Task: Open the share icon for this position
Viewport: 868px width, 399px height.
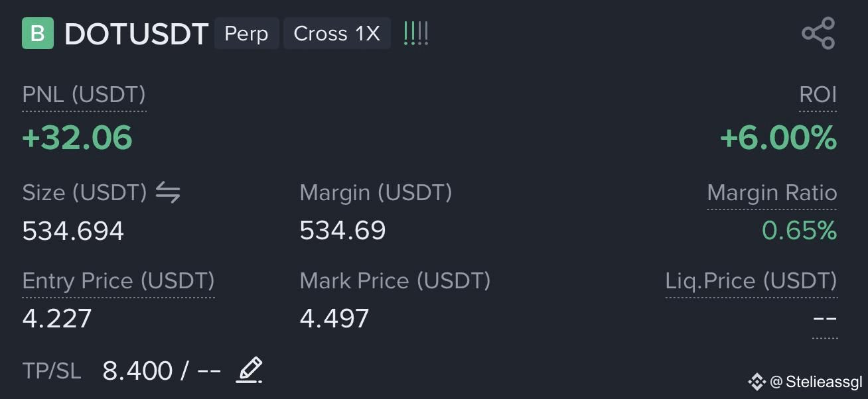Action: tap(818, 33)
